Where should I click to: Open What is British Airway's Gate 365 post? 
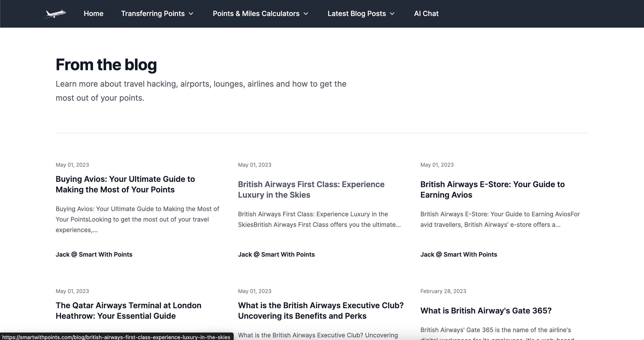click(486, 311)
